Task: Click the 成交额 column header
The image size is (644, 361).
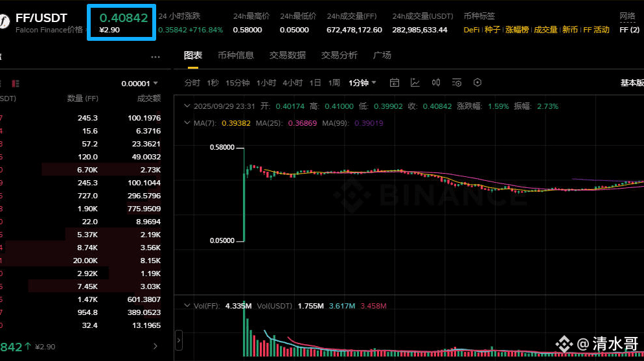Action: point(148,99)
